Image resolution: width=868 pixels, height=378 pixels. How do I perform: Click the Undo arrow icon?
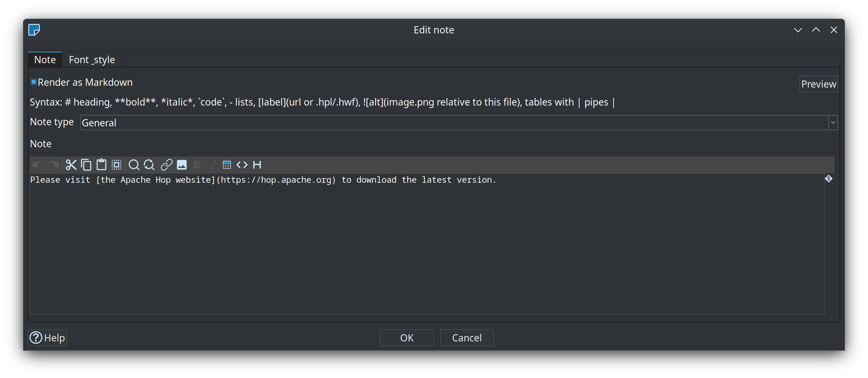(x=38, y=165)
